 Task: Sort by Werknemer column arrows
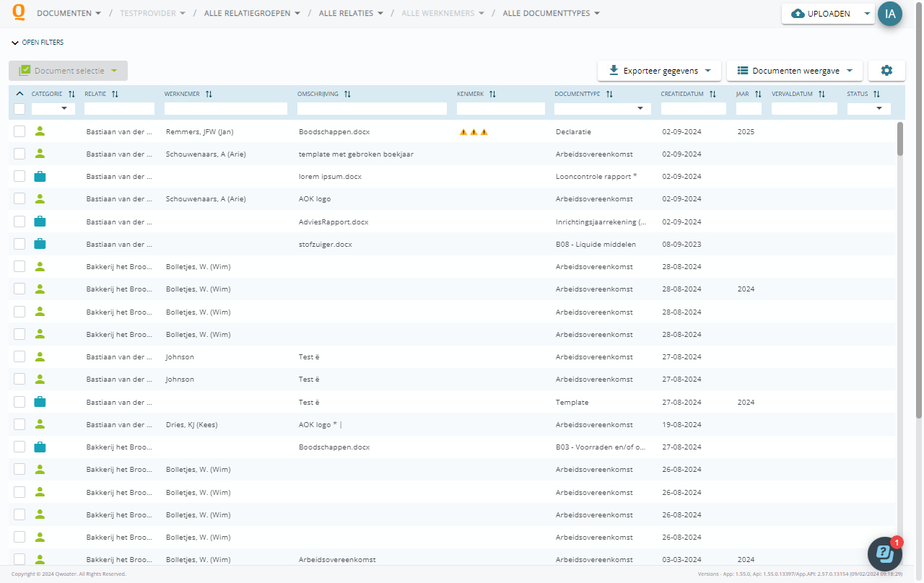coord(209,95)
